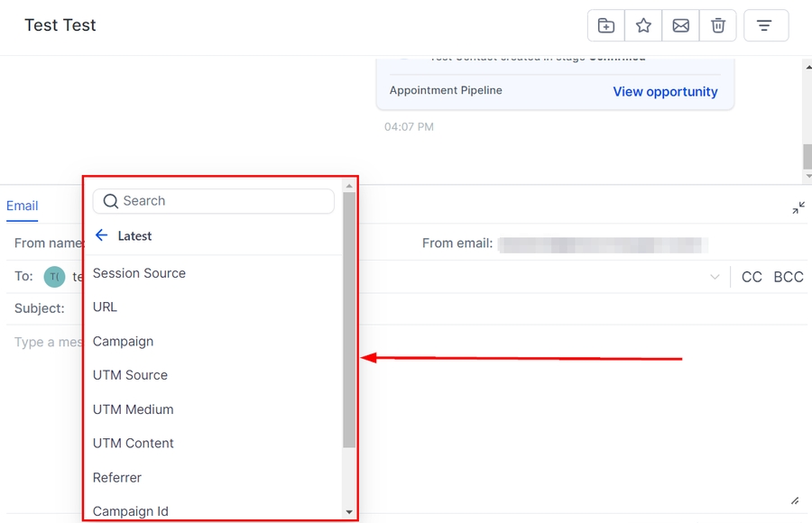
Task: Click the envelope mark-unread icon
Action: click(681, 26)
